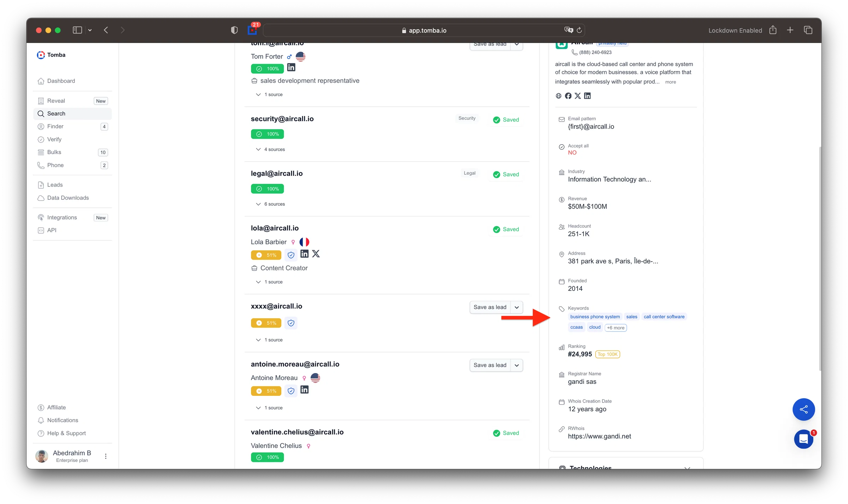
Task: Expand 1 source under Lola Barbier
Action: (x=269, y=282)
